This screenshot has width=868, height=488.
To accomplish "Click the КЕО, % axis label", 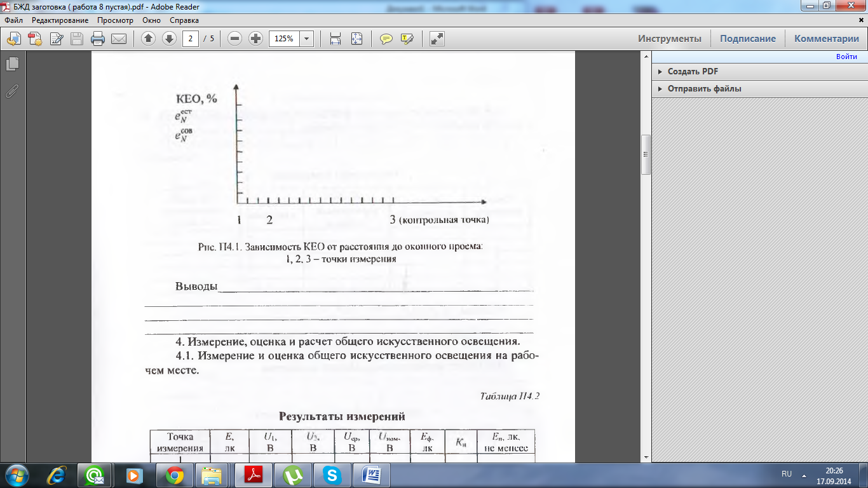I will click(x=197, y=98).
